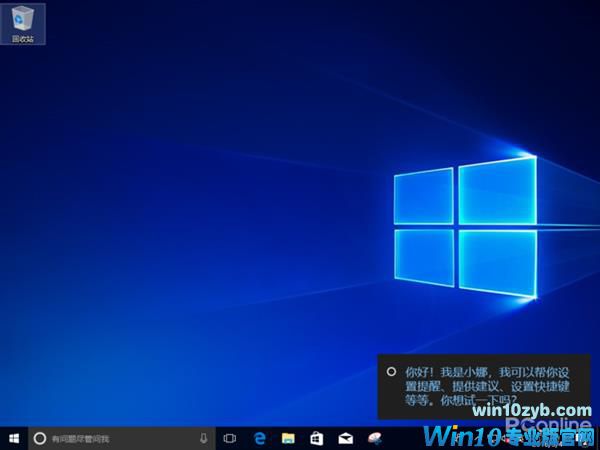Launch the Paint app pinned to the taskbar
This screenshot has width=600, height=450.
click(x=375, y=438)
